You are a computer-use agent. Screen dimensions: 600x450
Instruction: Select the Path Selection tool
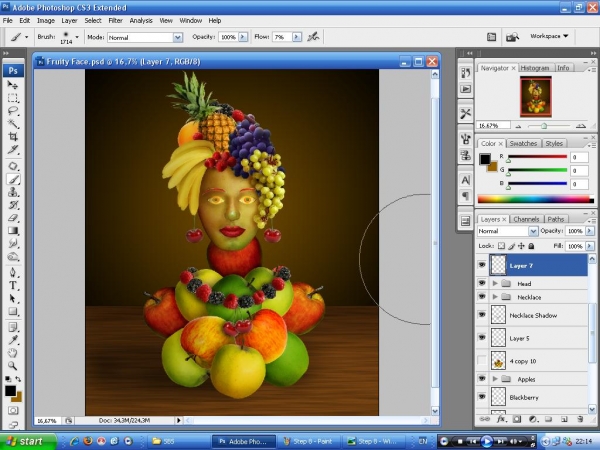point(13,298)
